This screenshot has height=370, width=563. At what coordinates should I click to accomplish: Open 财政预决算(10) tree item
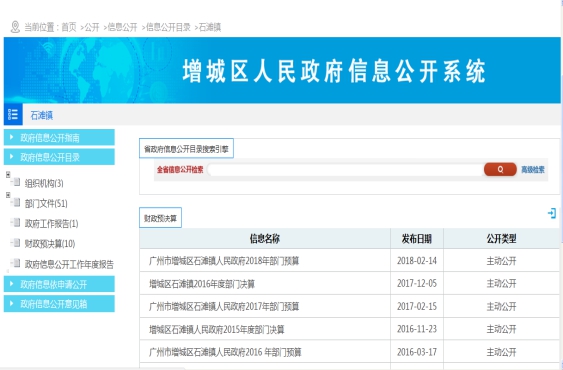(x=50, y=244)
